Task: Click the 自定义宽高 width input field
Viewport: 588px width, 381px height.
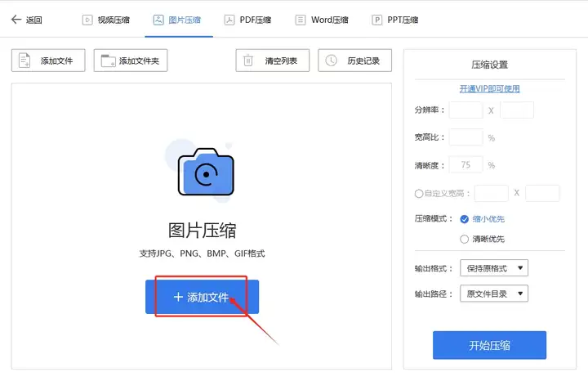Action: 492,193
